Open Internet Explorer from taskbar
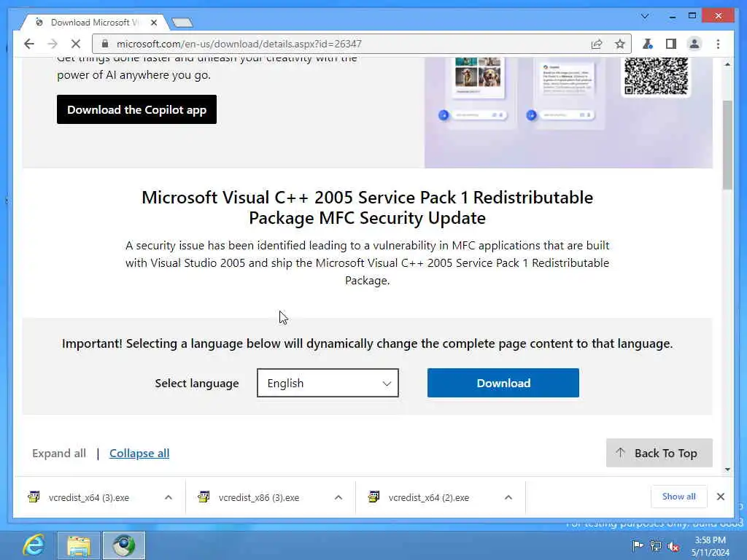The height and width of the screenshot is (560, 747). pos(34,545)
